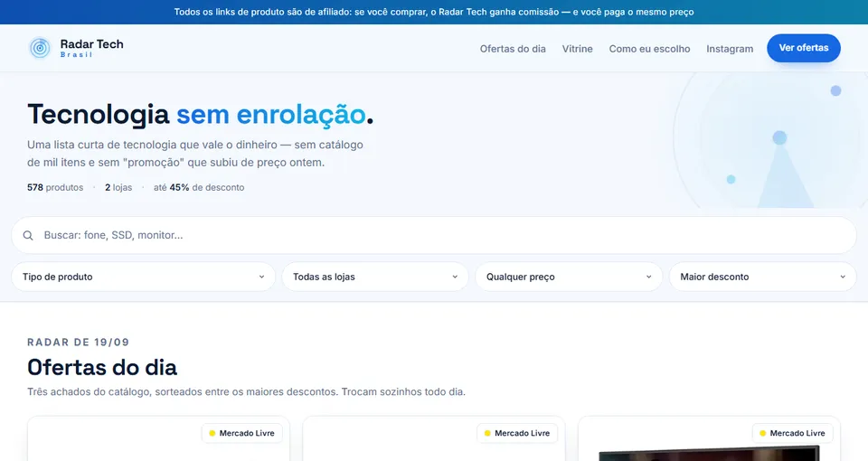Click the 'Ofertas do dia' section heading
The image size is (868, 461).
(x=102, y=368)
